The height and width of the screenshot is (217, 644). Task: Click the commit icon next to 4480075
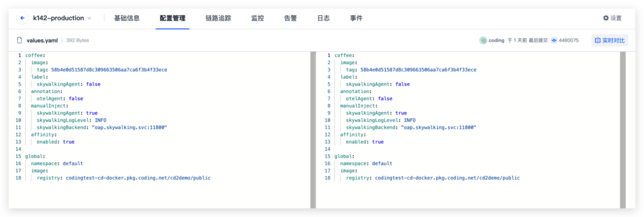pos(554,40)
